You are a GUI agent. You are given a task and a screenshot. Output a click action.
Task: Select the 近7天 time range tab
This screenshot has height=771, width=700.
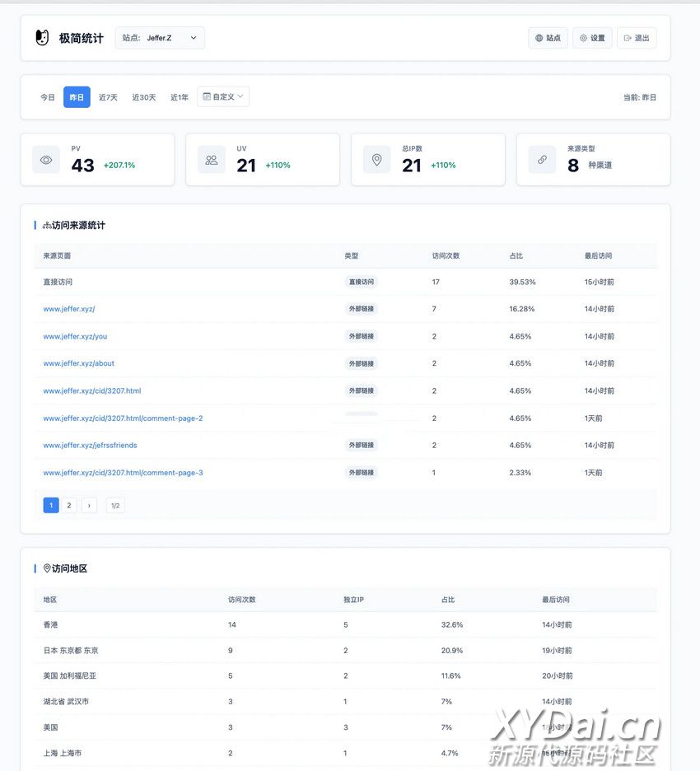pos(108,97)
